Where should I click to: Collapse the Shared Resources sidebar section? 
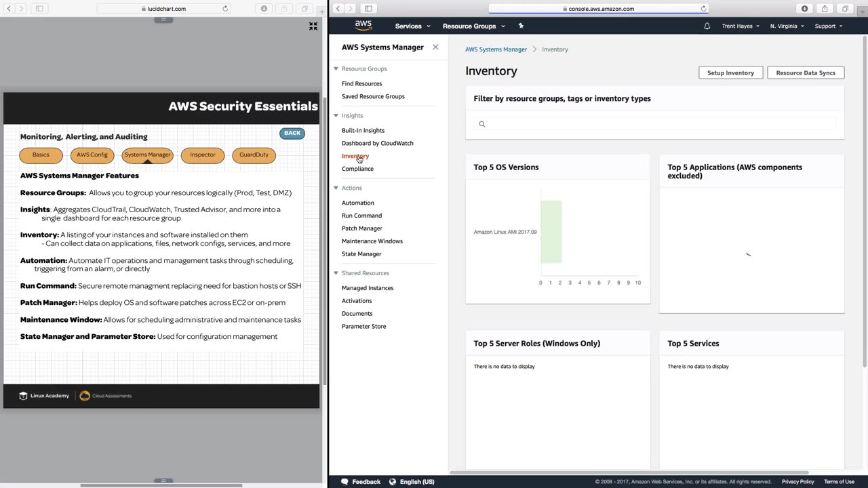336,273
